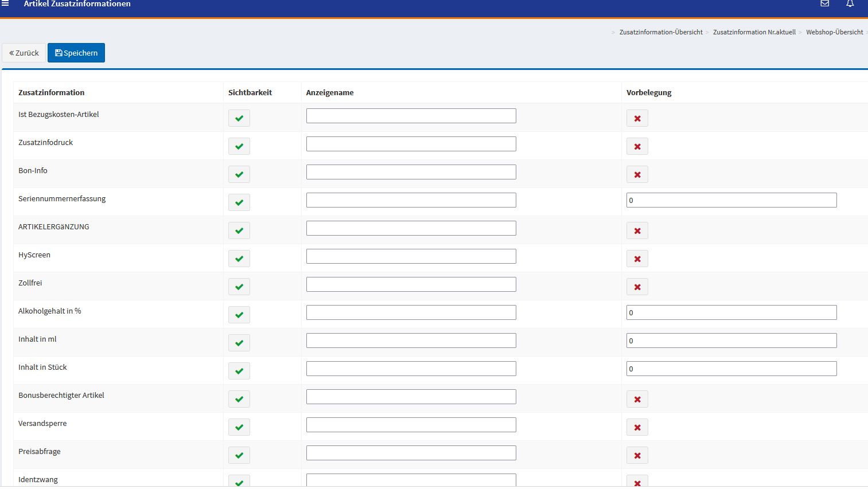Go back with the Zurück button
The height and width of the screenshot is (489, 868).
tap(24, 53)
